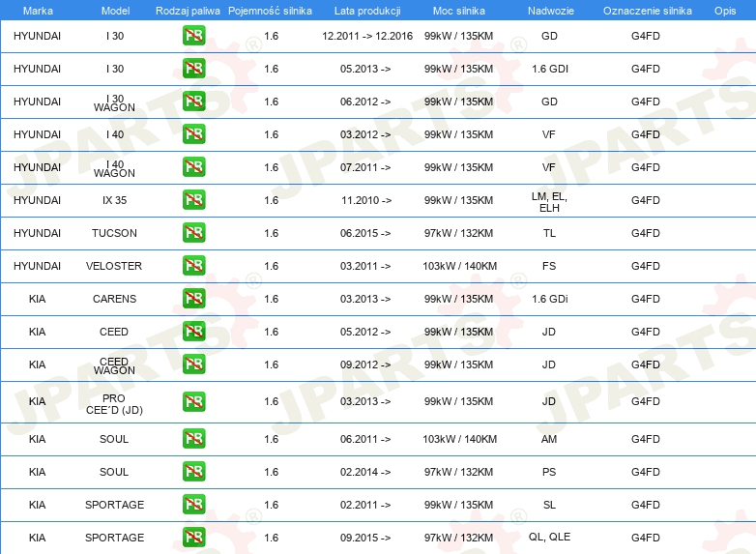Image resolution: width=756 pixels, height=554 pixels.
Task: Click fuel icon in Hyundai I 40 Wagon row
Action: coord(193,167)
